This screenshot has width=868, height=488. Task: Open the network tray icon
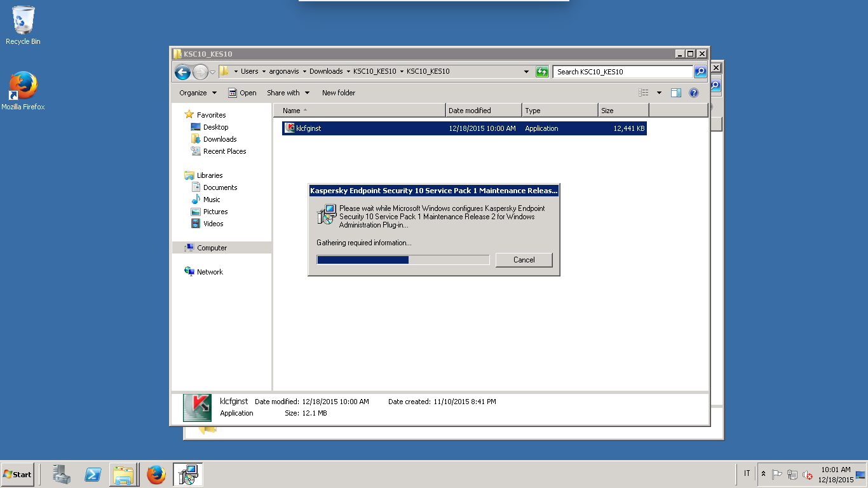[x=792, y=474]
